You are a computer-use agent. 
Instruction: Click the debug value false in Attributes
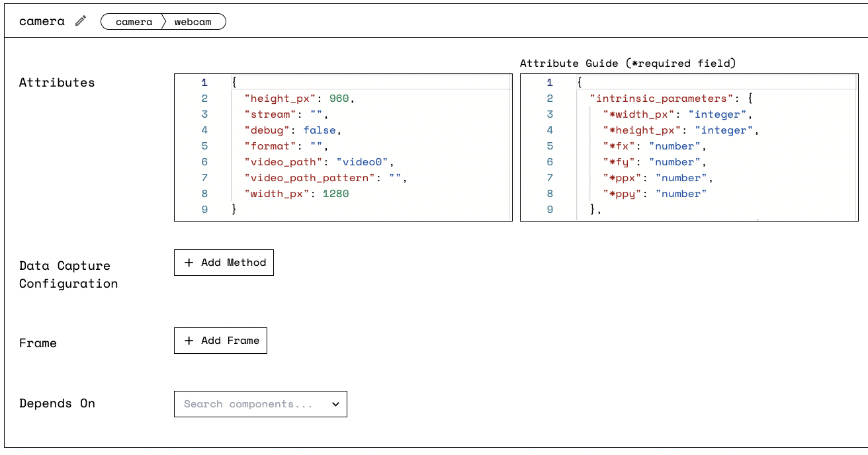point(320,130)
